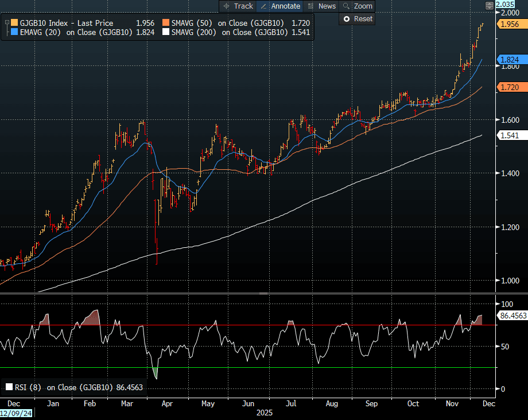Click the Reset circle icon
528x420 pixels.
tap(346, 19)
